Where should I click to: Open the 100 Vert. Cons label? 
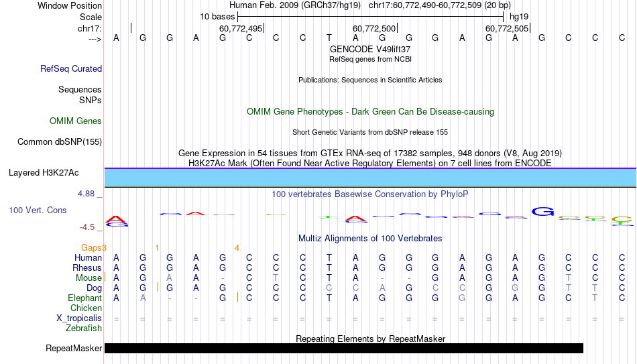tap(38, 210)
